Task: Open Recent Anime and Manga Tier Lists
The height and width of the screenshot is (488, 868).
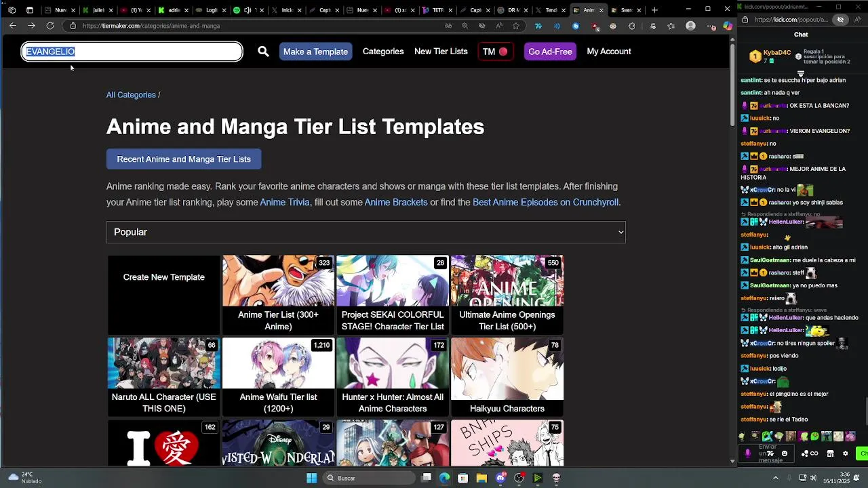Action: (184, 159)
